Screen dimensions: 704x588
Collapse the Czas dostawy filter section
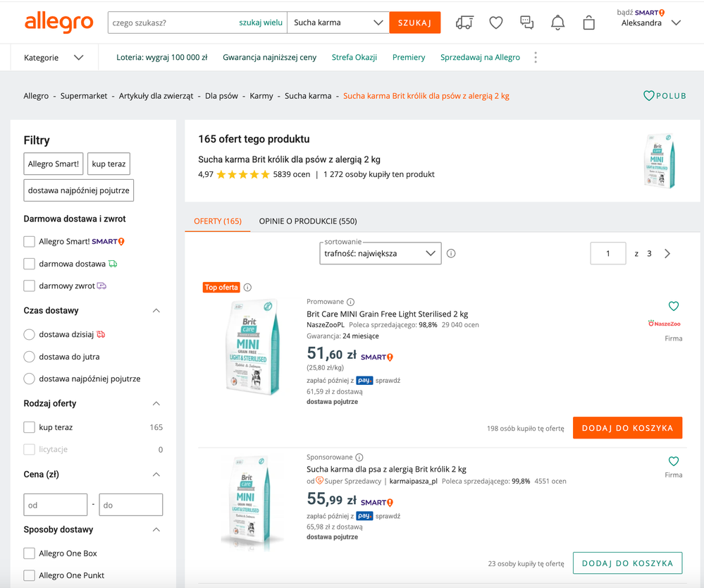click(156, 311)
